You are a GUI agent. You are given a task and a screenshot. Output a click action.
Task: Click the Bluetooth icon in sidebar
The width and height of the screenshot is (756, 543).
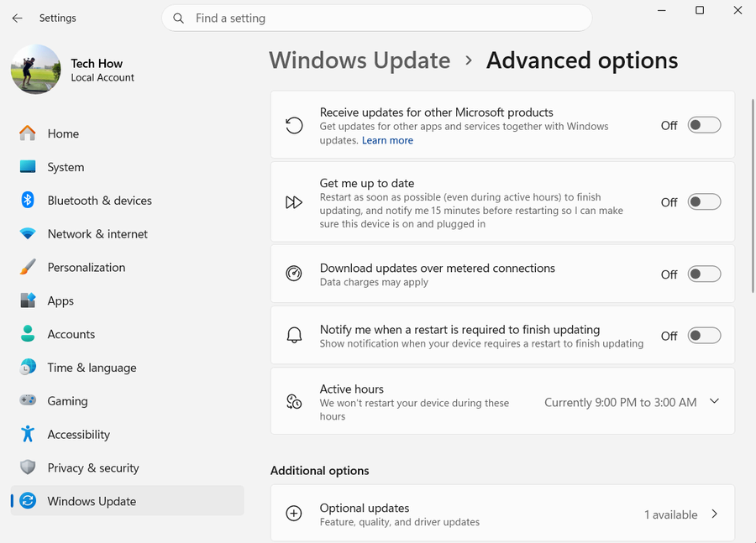pos(28,200)
